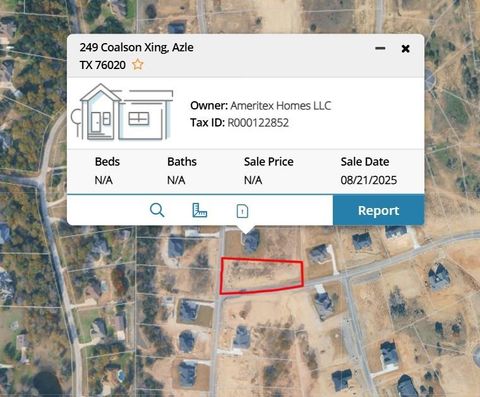This screenshot has width=480, height=397.
Task: Click the Baths label
Action: 182,162
